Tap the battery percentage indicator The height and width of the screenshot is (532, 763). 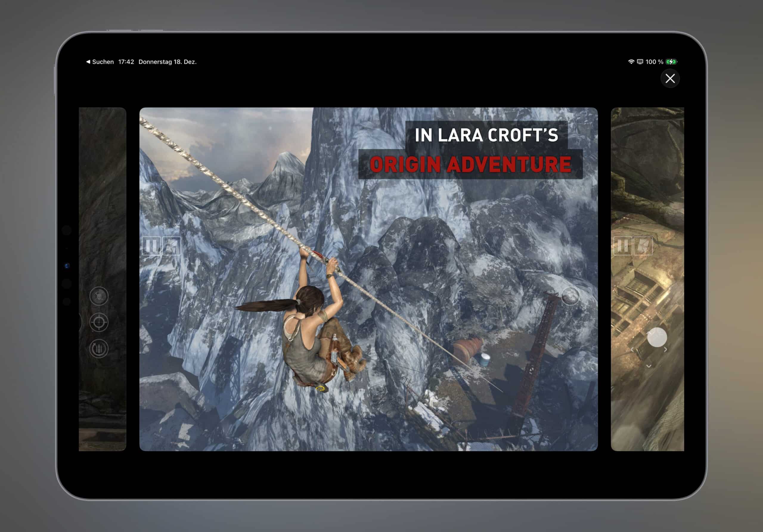point(654,62)
